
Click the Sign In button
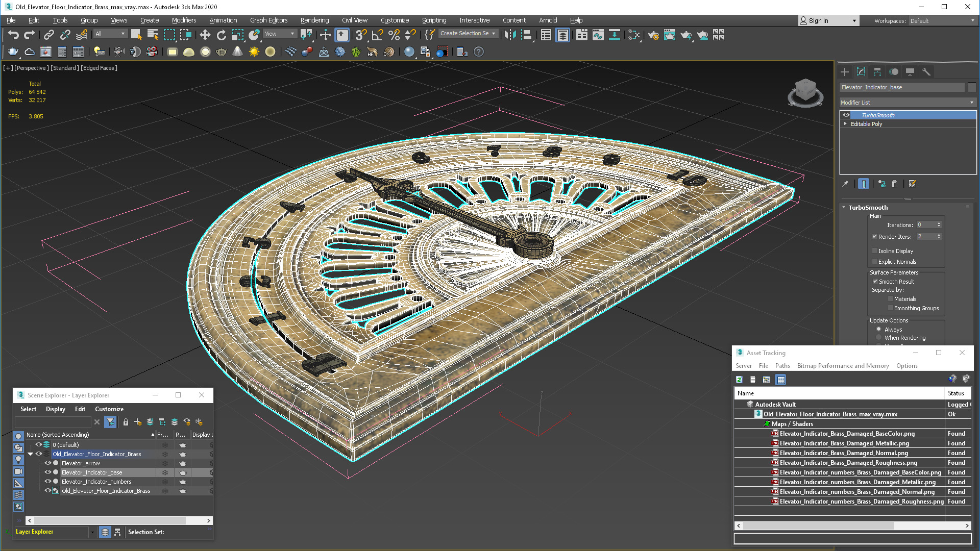[x=818, y=21]
